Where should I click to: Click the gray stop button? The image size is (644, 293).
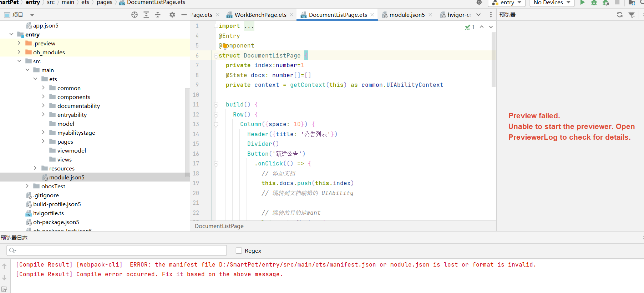(617, 2)
